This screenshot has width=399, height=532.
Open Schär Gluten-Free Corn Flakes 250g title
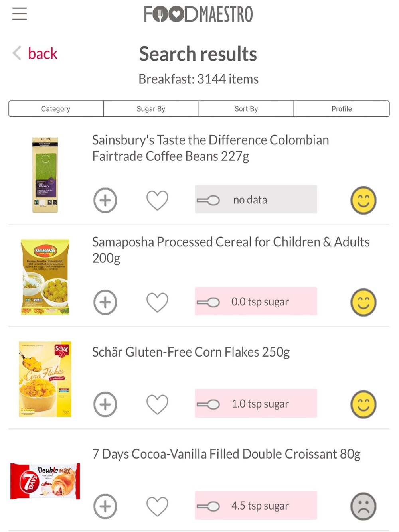point(191,352)
